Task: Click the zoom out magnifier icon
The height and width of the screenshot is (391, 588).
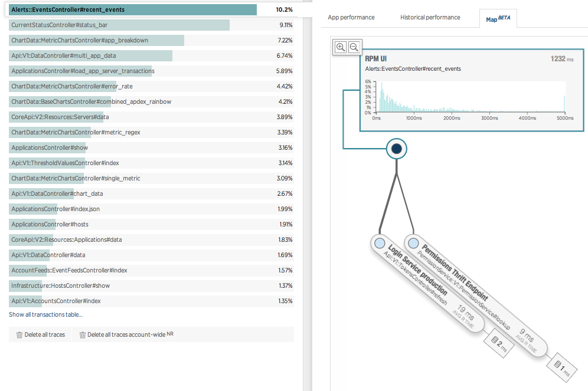Action: 354,47
